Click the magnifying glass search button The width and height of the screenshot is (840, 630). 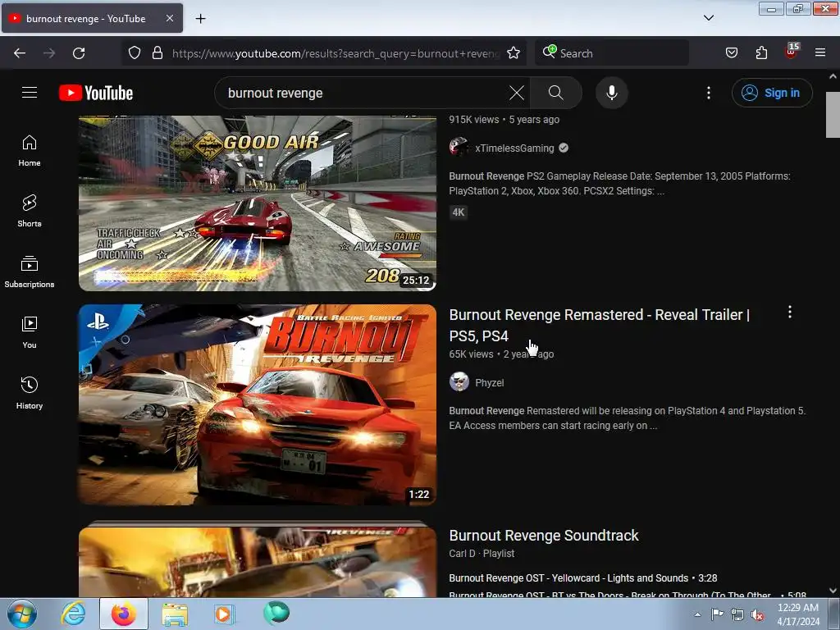(x=555, y=93)
